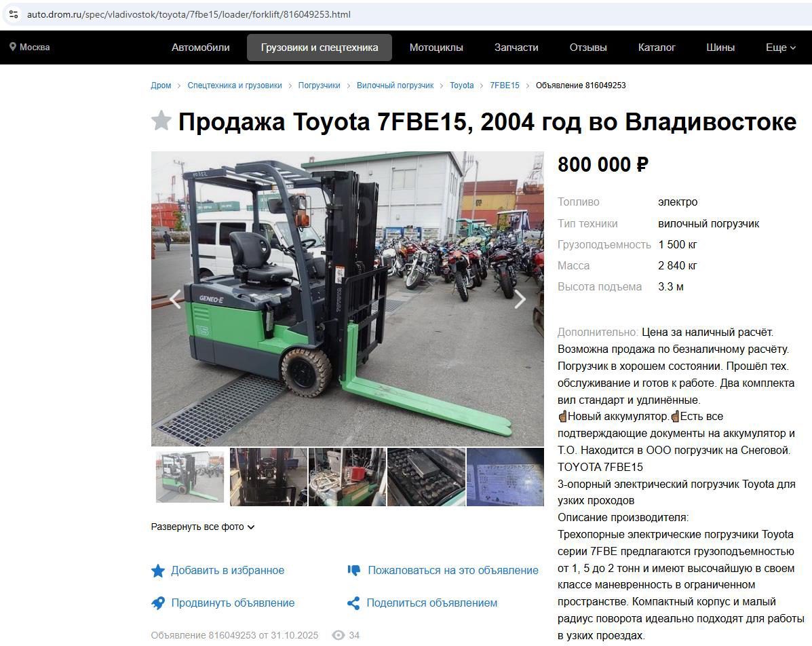Image resolution: width=812 pixels, height=646 pixels.
Task: Click the rocket promote icon
Action: tap(158, 603)
